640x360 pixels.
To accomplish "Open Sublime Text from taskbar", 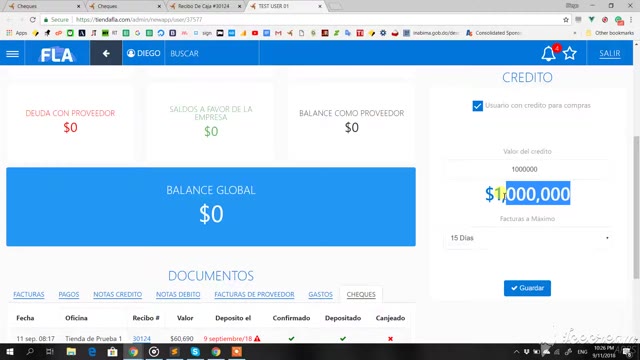I will pos(174,351).
